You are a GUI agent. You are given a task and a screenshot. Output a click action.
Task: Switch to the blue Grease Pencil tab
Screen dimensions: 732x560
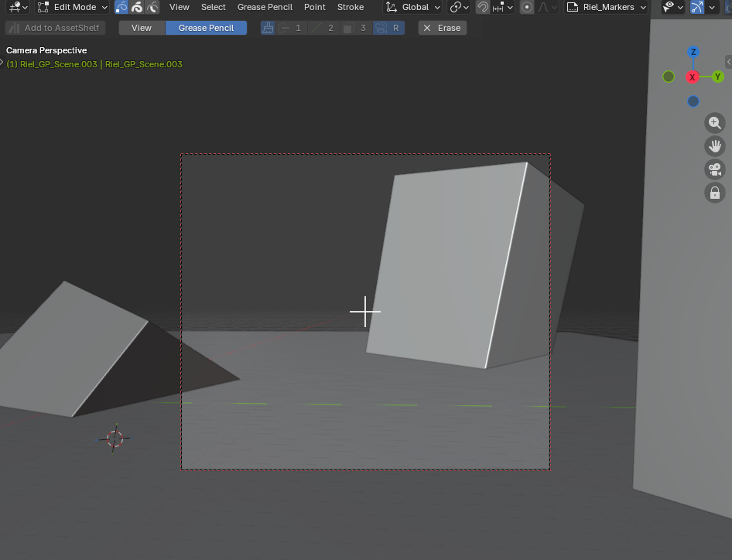[206, 28]
